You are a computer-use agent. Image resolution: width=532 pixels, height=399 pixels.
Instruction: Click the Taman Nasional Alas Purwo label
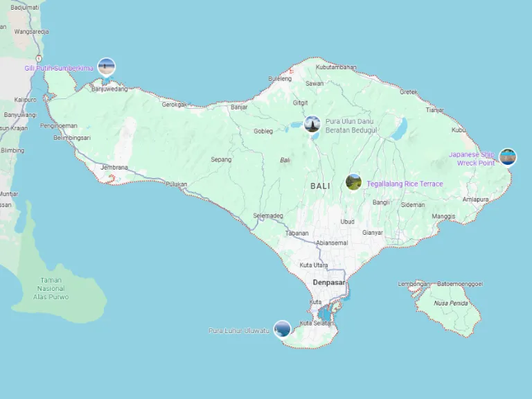[x=51, y=289]
